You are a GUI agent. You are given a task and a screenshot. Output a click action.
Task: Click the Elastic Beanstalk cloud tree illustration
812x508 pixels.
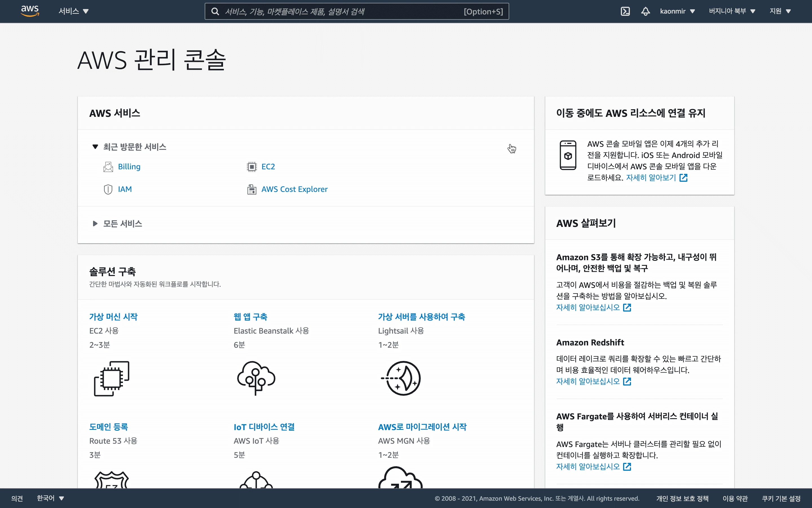256,378
